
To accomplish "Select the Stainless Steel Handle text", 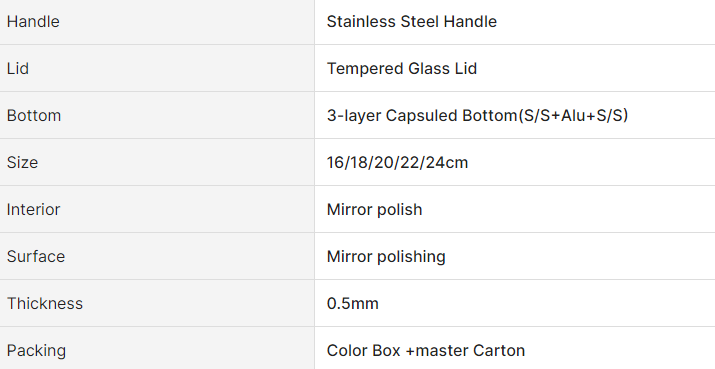I will click(x=412, y=21).
